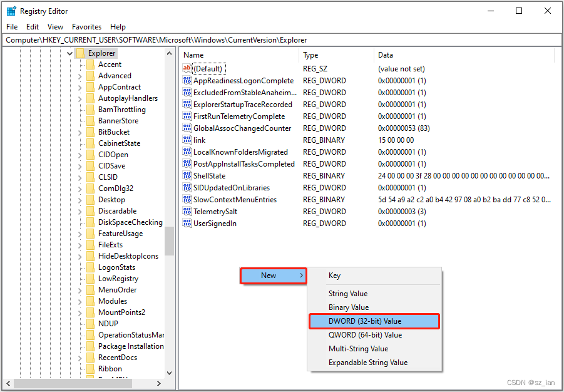Click the TelemetrySalt value icon
Image resolution: width=564 pixels, height=392 pixels.
click(187, 211)
